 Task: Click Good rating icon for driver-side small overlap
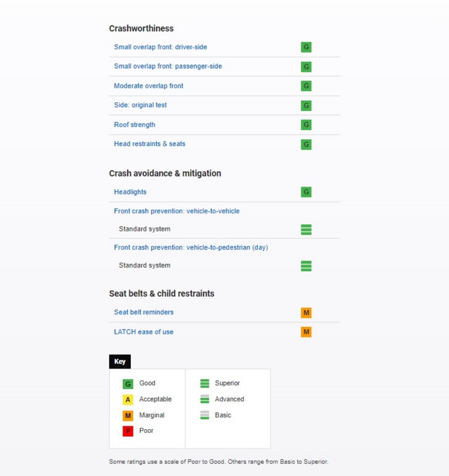point(306,47)
